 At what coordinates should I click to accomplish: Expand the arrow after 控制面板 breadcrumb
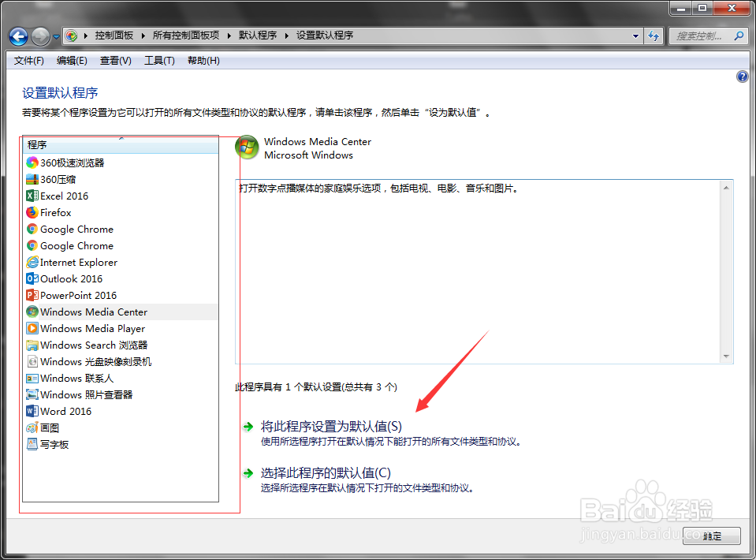(x=143, y=35)
